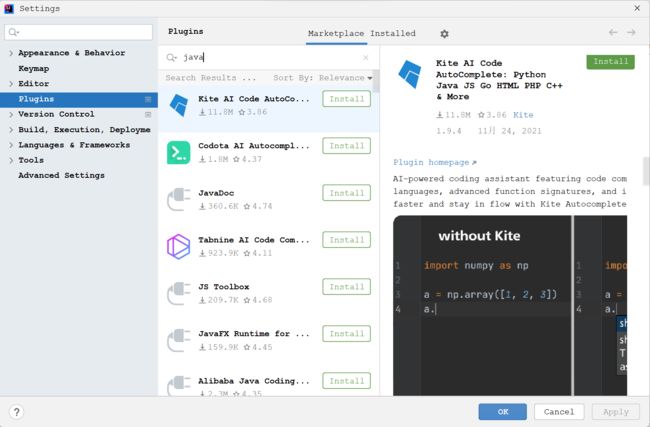Install Alibaba Java Coding plugin
The image size is (650, 427).
(x=347, y=381)
